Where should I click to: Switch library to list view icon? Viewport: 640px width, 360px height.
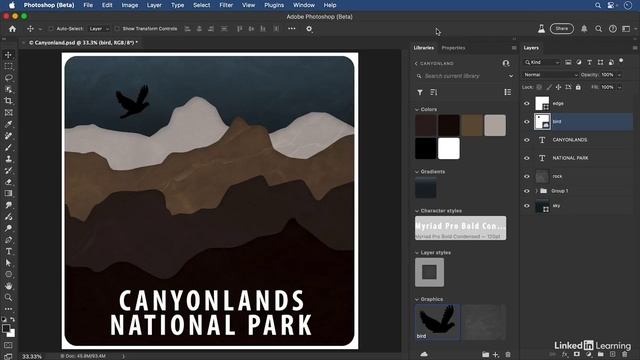pyautogui.click(x=507, y=92)
